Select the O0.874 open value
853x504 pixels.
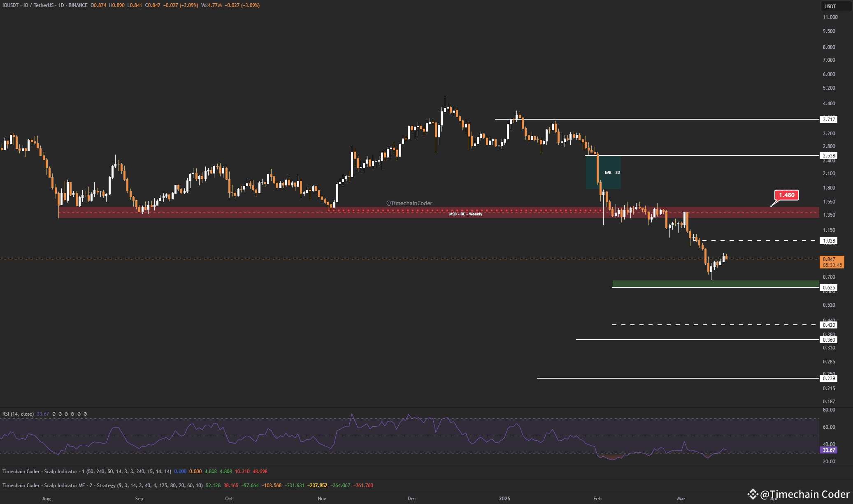[98, 5]
